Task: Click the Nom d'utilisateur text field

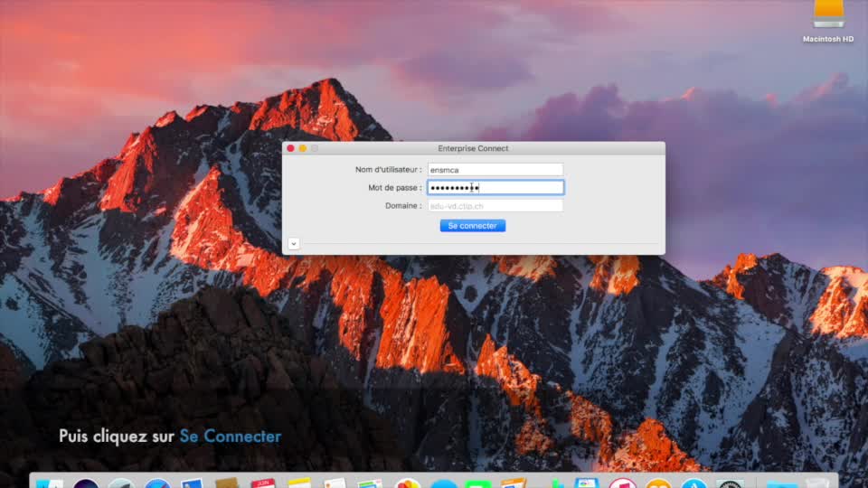Action: pyautogui.click(x=495, y=169)
